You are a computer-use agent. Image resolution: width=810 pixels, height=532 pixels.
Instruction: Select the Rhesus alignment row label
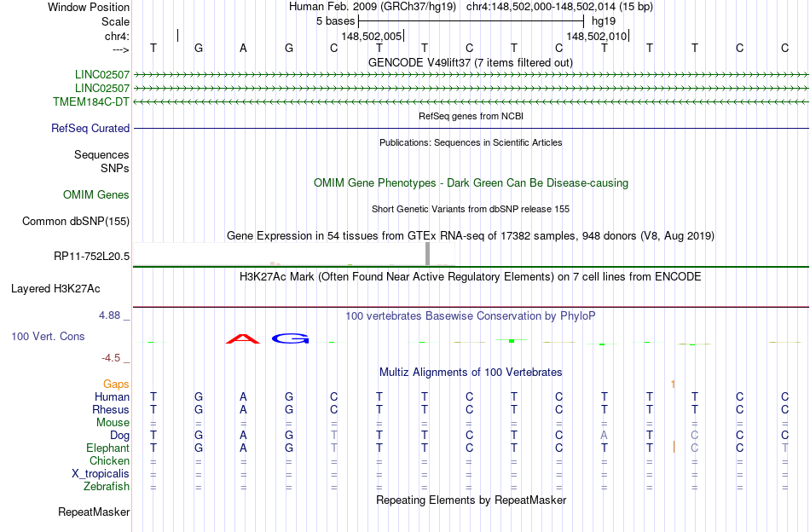(111, 409)
